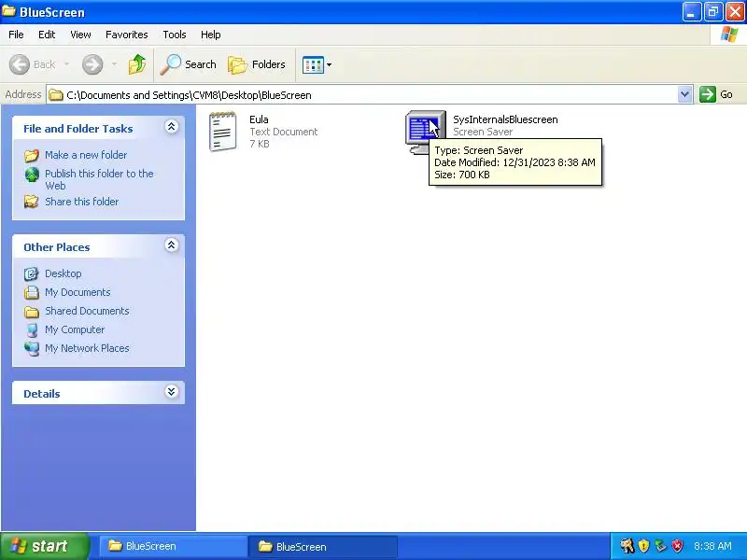Switch to second BlueScreen taskbar button
The width and height of the screenshot is (747, 560).
pyautogui.click(x=322, y=546)
